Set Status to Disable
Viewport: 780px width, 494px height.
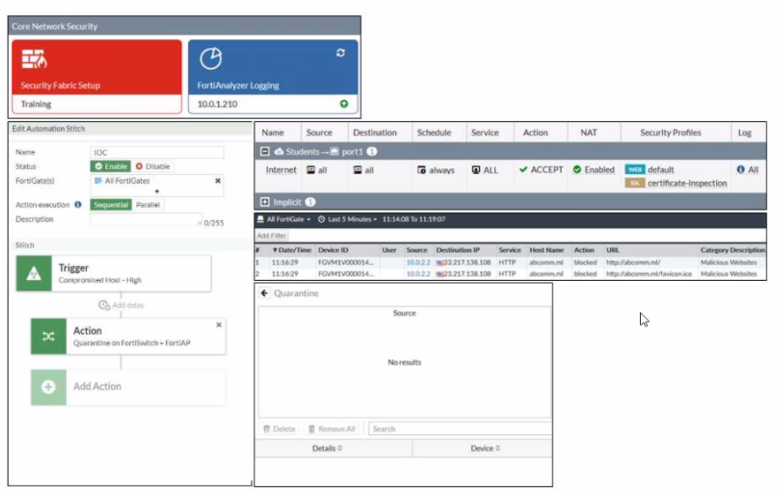[152, 166]
